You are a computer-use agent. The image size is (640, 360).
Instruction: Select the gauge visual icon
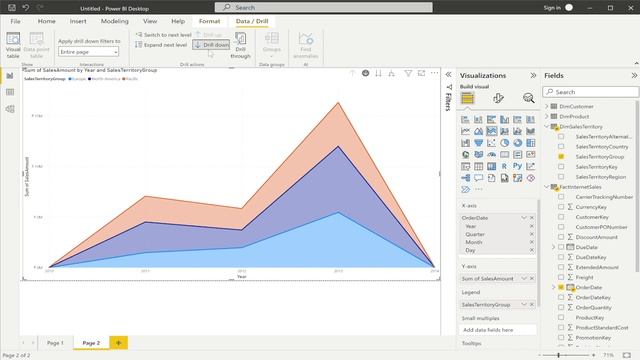click(x=491, y=155)
